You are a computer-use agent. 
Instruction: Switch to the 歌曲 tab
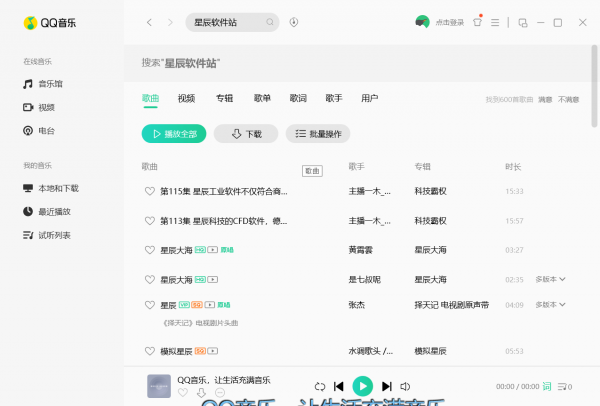150,98
